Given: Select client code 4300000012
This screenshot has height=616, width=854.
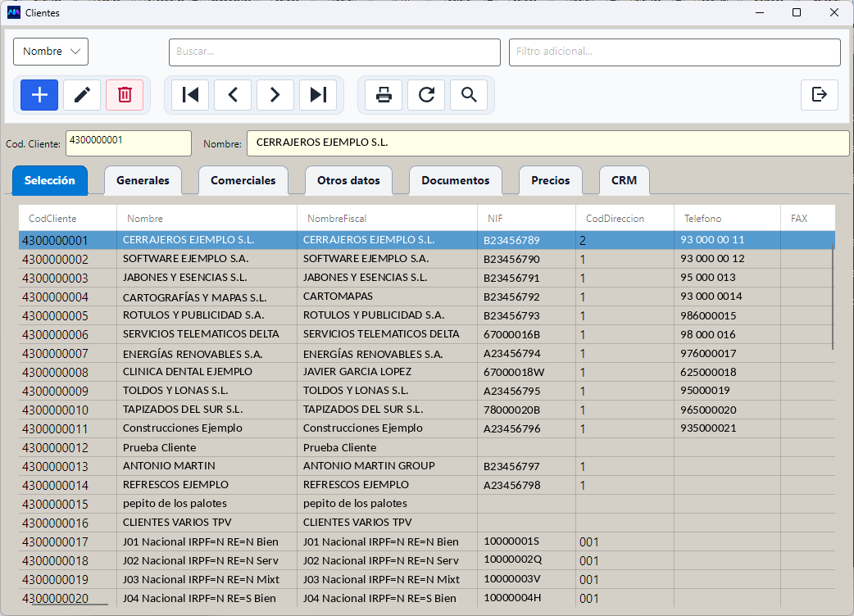Looking at the screenshot, I should point(55,448).
